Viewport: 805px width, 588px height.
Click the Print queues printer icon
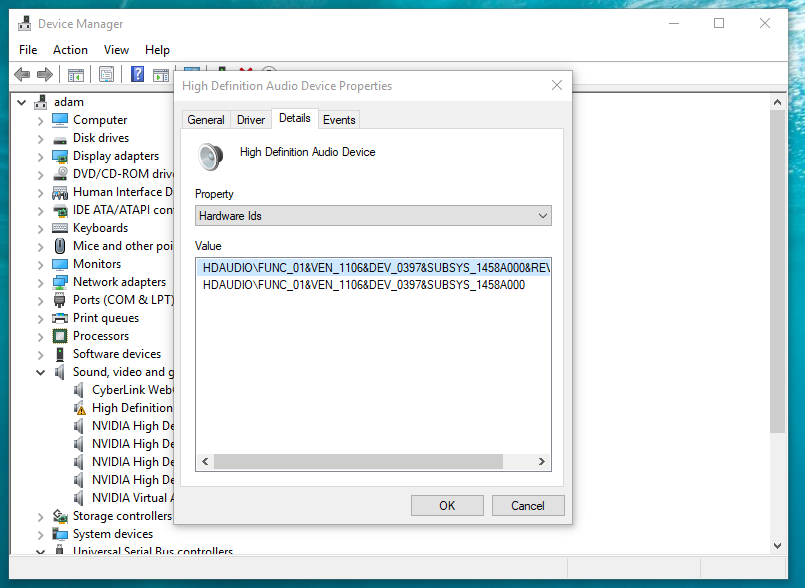click(x=60, y=318)
